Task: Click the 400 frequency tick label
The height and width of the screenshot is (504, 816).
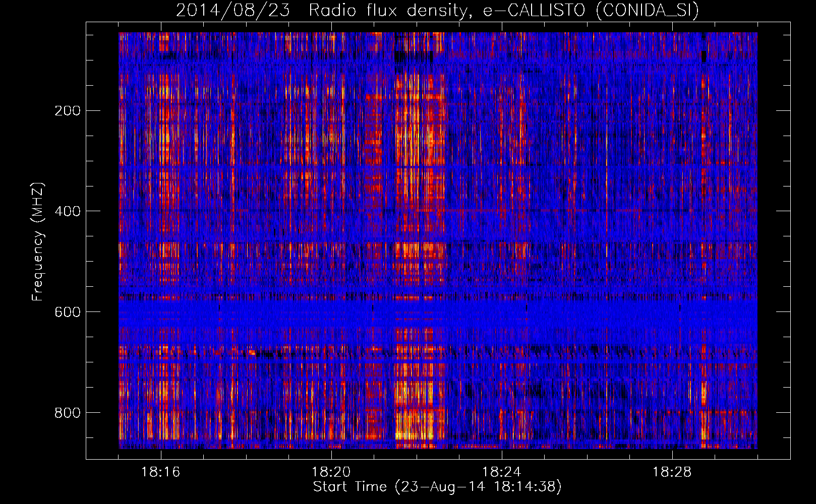Action: point(68,211)
